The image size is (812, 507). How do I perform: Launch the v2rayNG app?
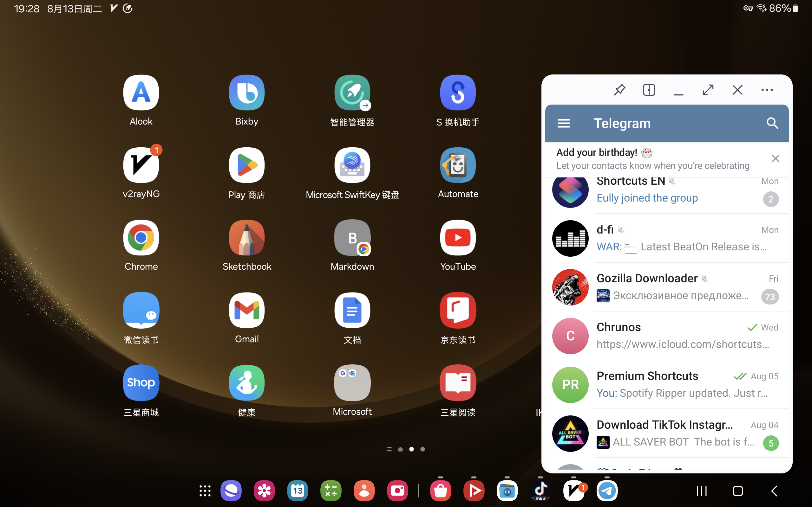click(x=141, y=165)
